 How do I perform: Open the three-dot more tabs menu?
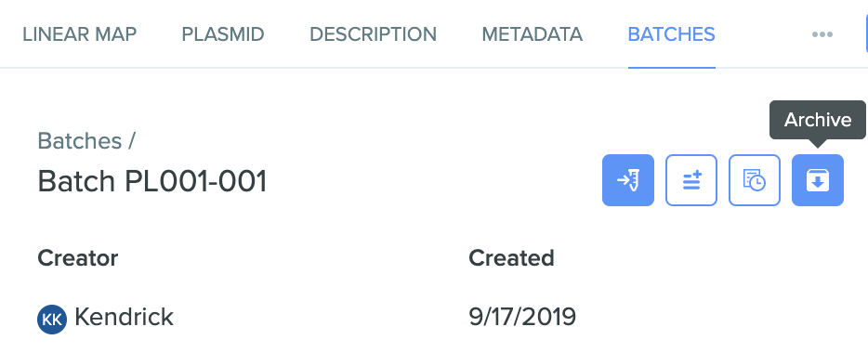click(x=822, y=34)
